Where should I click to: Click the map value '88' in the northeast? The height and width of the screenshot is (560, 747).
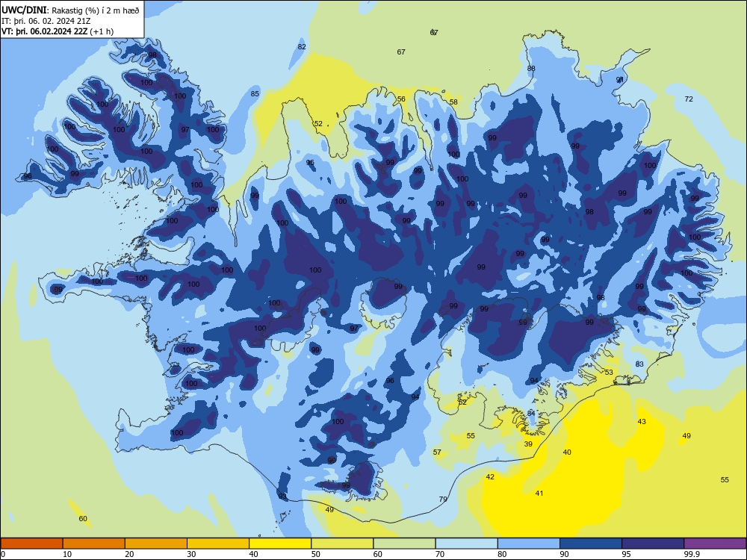[x=531, y=69]
